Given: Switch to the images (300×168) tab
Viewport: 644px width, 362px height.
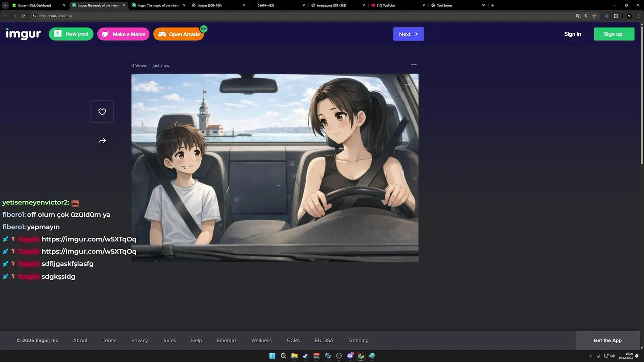Looking at the screenshot, I should (x=217, y=5).
